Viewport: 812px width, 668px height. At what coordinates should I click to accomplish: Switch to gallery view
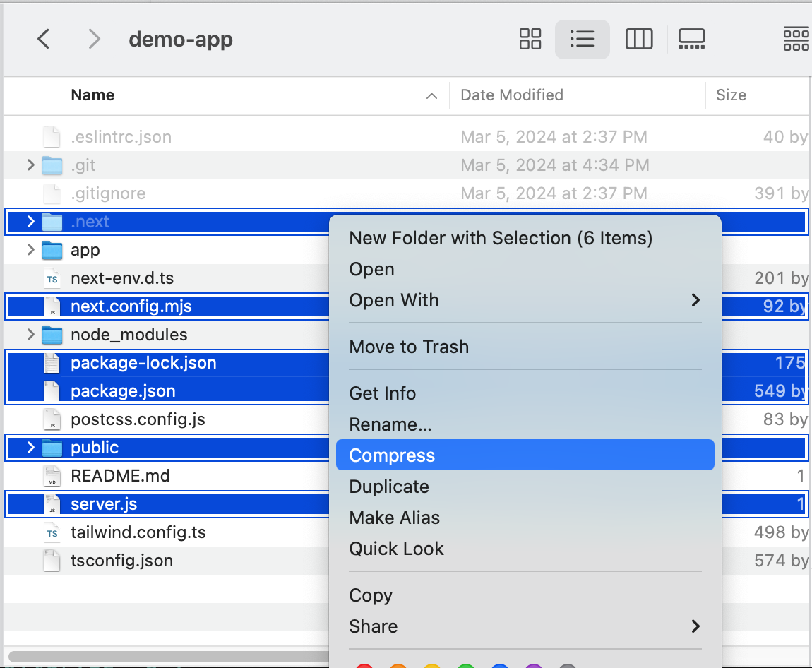pyautogui.click(x=692, y=39)
